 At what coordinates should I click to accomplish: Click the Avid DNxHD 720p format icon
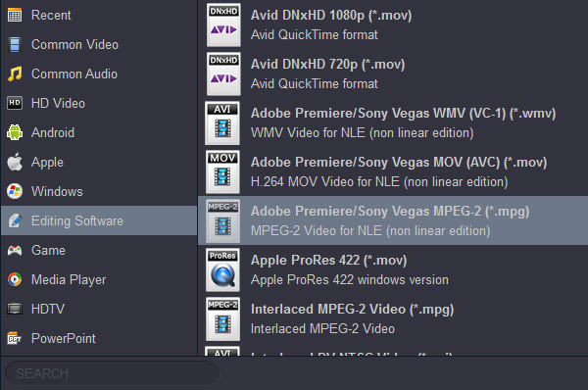tap(223, 73)
